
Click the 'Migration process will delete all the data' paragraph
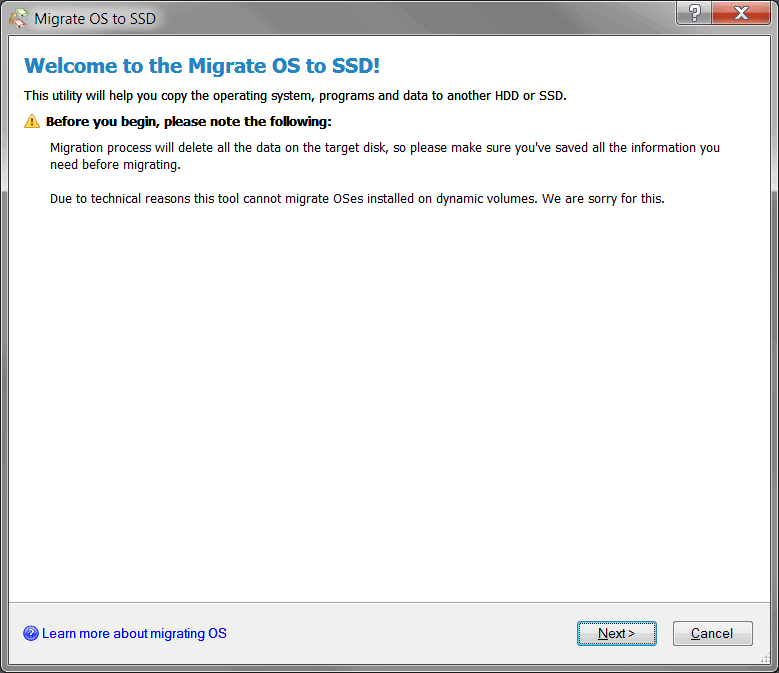385,156
